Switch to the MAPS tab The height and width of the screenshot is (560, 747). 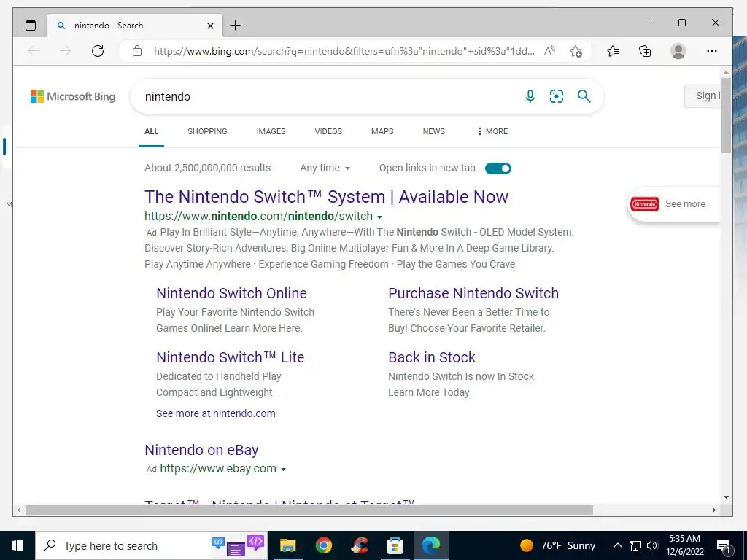[382, 131]
